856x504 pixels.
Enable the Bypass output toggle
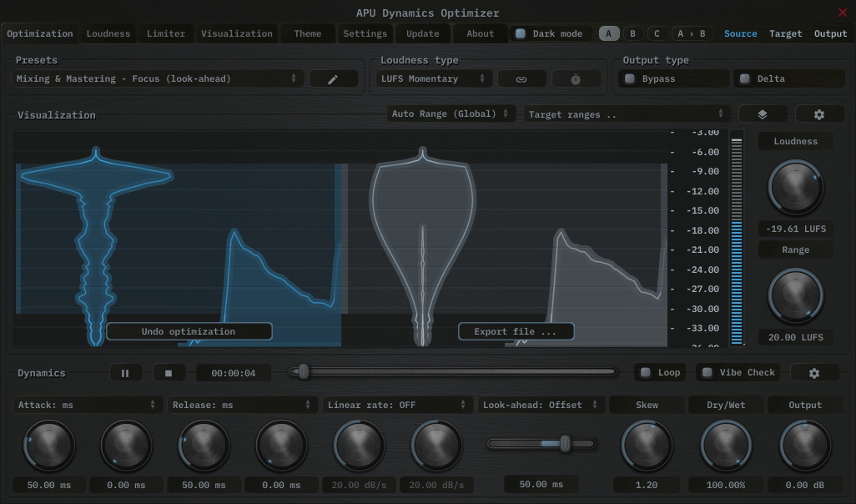click(631, 79)
